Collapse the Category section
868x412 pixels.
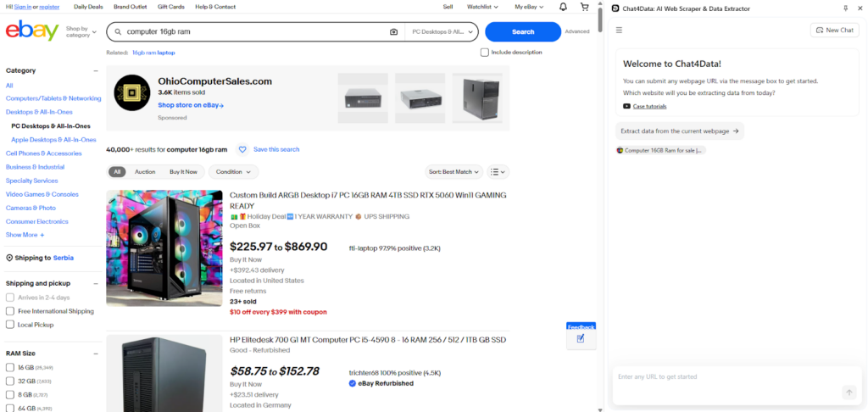[x=96, y=71]
